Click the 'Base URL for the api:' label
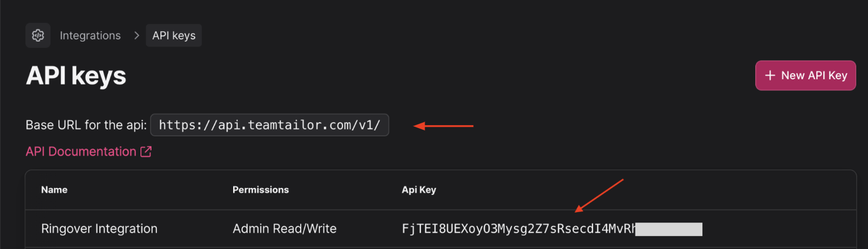Viewport: 868px width, 249px height. tap(86, 125)
